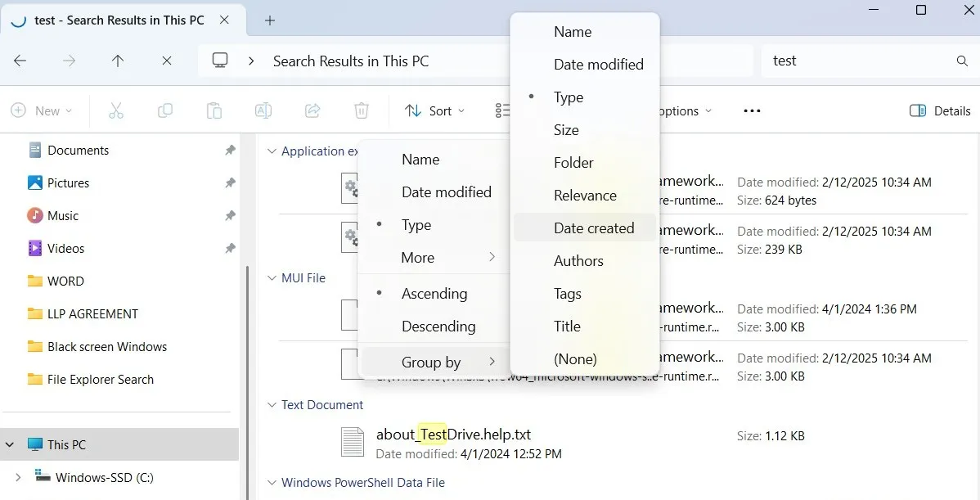
Task: Click the Copy toolbar icon
Action: (164, 110)
